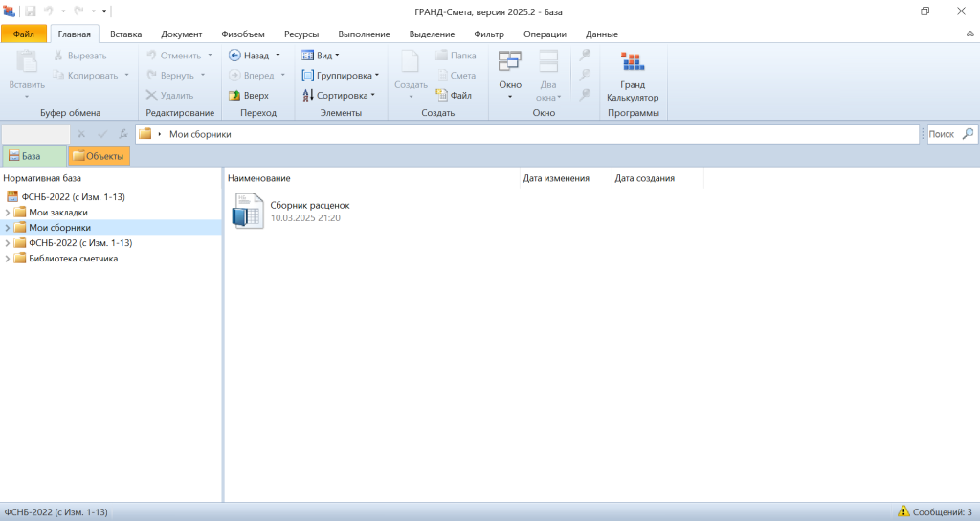
Task: Sort by the Дата изменения column header
Action: click(x=556, y=178)
